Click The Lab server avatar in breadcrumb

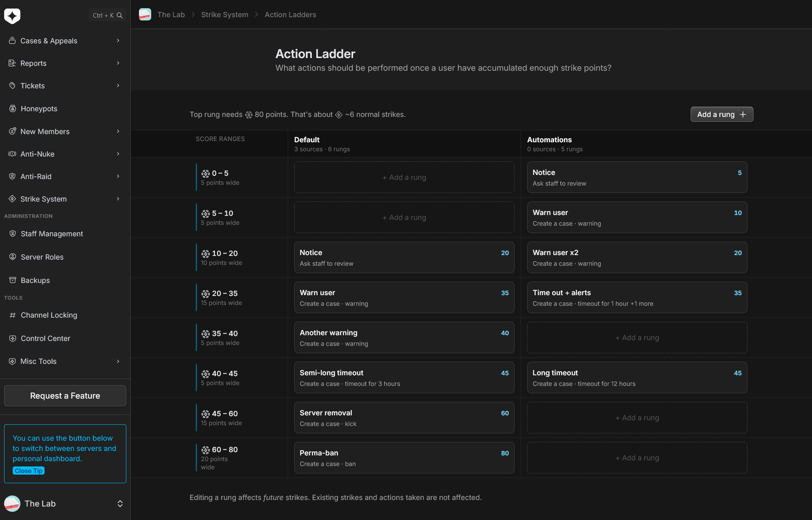[145, 15]
